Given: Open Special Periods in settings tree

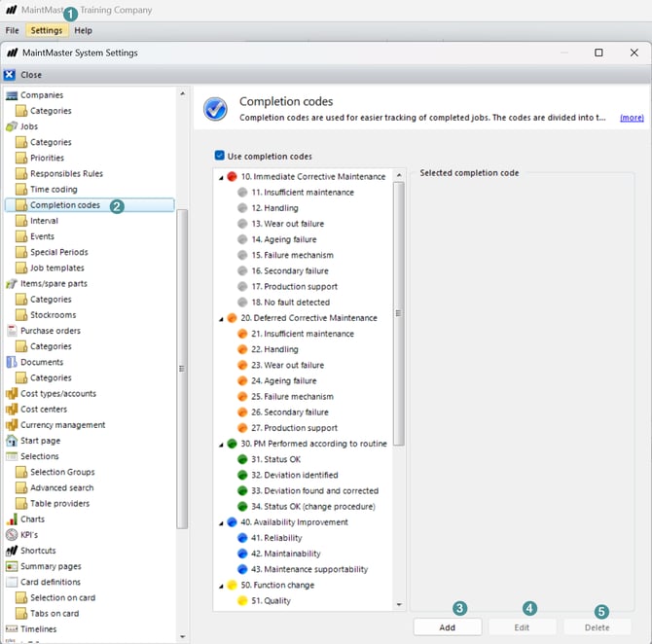Looking at the screenshot, I should [59, 252].
